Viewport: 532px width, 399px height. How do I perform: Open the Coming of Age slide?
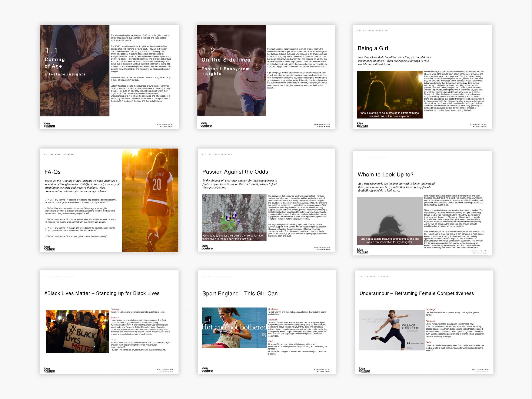point(109,77)
